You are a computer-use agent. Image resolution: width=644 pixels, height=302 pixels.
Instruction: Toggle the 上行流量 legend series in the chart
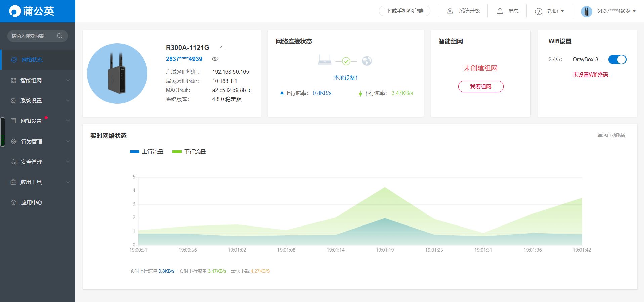(146, 152)
